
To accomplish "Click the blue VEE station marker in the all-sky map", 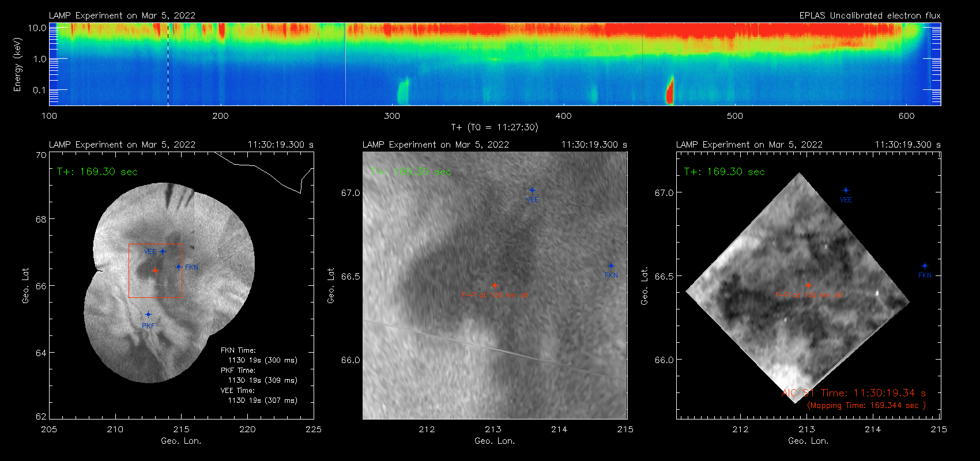I will [x=163, y=251].
